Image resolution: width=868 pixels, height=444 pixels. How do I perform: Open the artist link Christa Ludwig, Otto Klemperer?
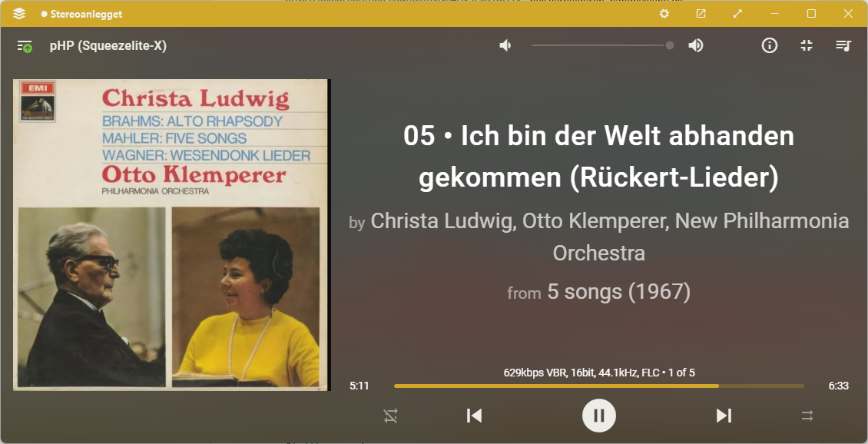pos(517,221)
